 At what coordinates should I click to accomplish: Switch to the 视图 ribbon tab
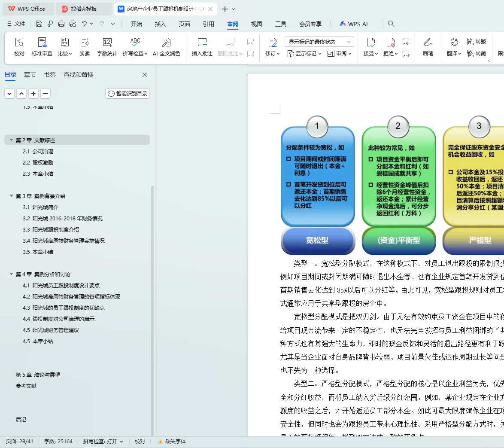(256, 24)
